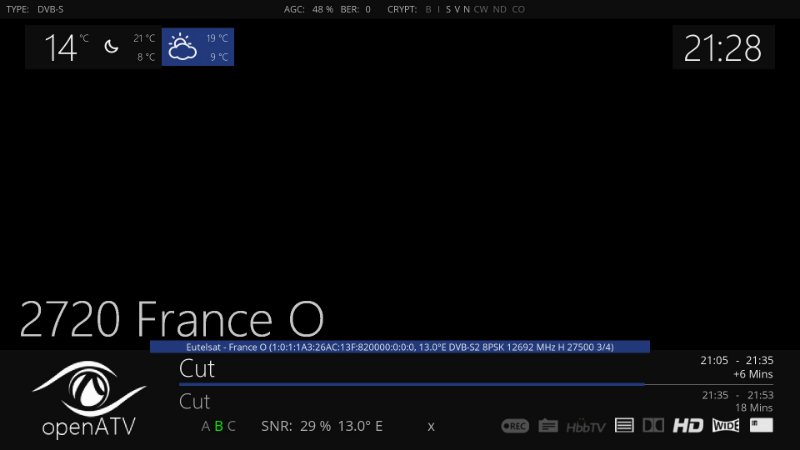Click the HD indicator icon
The image size is (800, 450).
(x=688, y=426)
